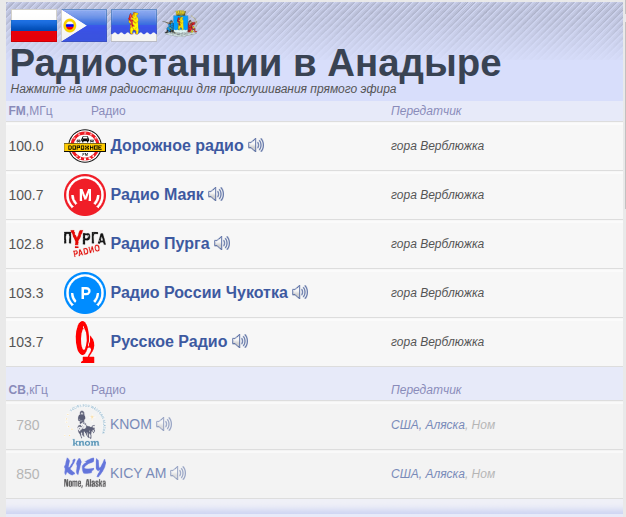Open the Радио Маяк link
The image size is (626, 517).
click(157, 194)
